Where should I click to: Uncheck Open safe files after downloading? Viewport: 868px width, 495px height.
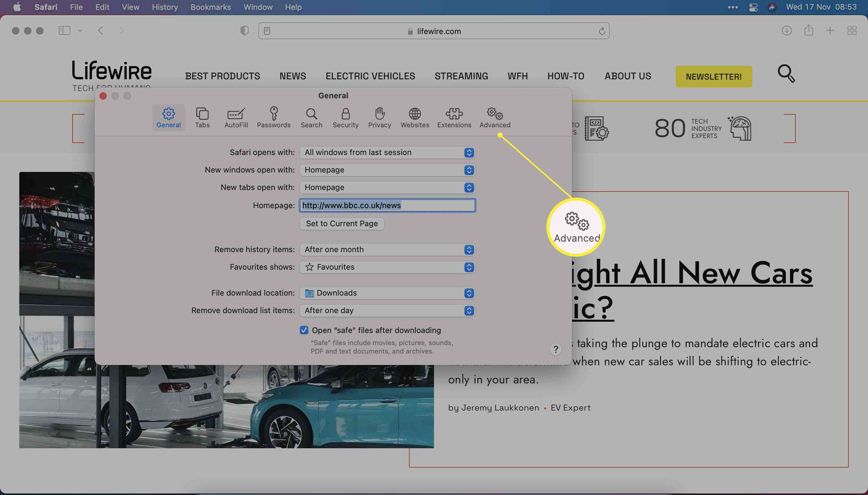(x=304, y=330)
